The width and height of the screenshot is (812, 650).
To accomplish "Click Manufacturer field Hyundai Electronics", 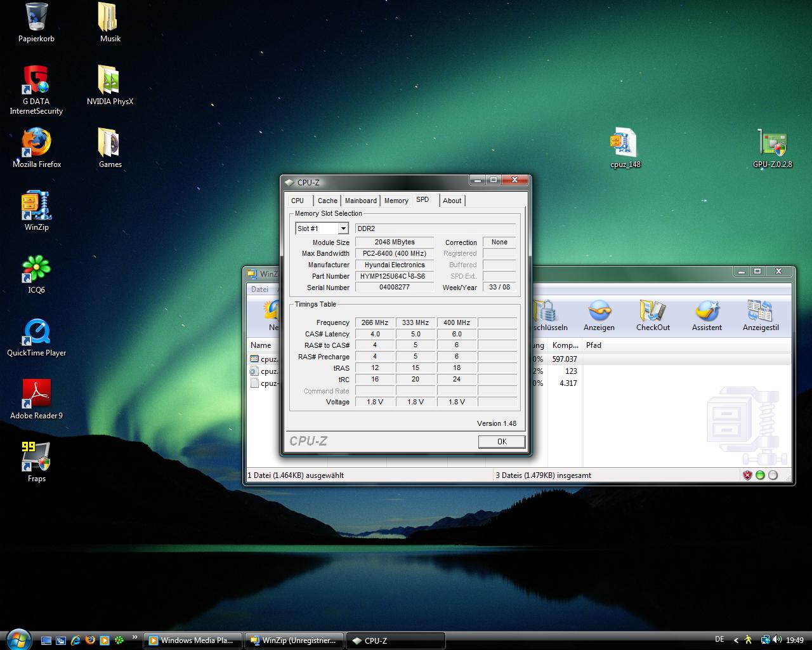I will click(395, 265).
